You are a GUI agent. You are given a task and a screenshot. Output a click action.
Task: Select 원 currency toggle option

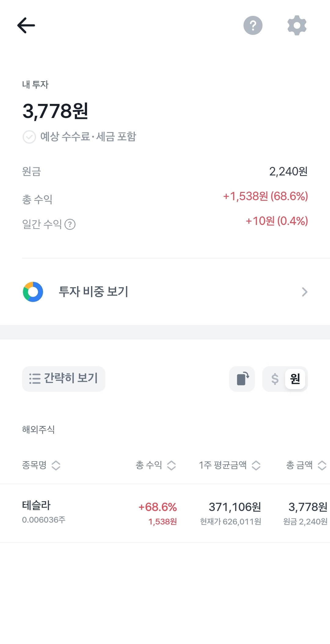point(295,379)
